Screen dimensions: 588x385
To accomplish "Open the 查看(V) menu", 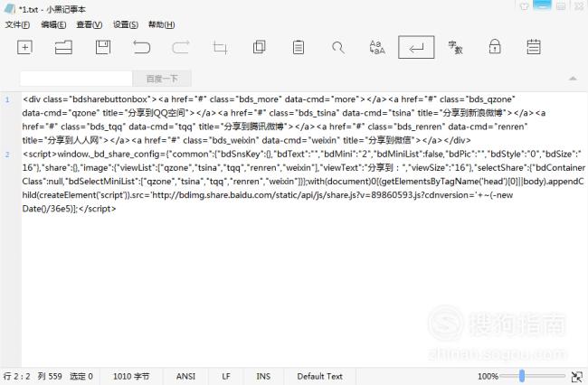I will pyautogui.click(x=90, y=24).
